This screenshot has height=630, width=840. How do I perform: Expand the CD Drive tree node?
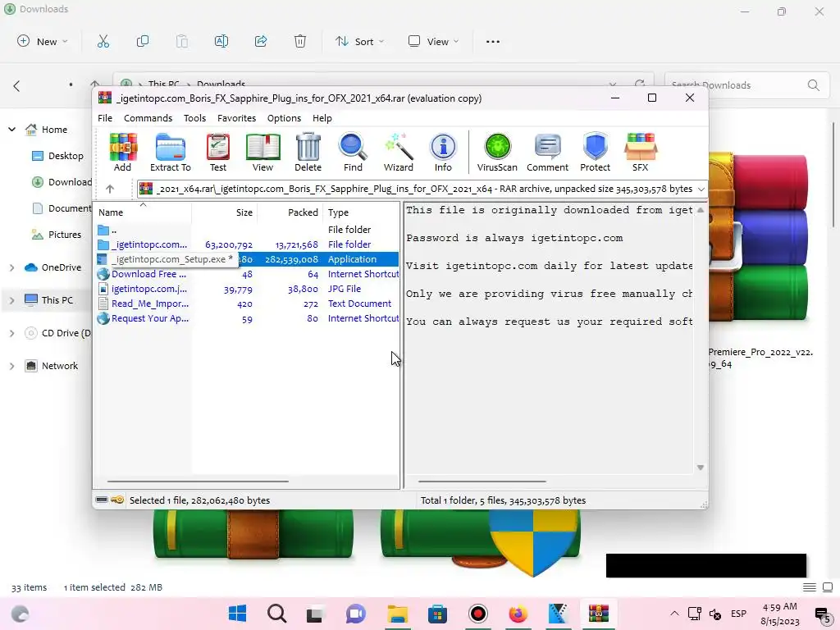tap(11, 333)
